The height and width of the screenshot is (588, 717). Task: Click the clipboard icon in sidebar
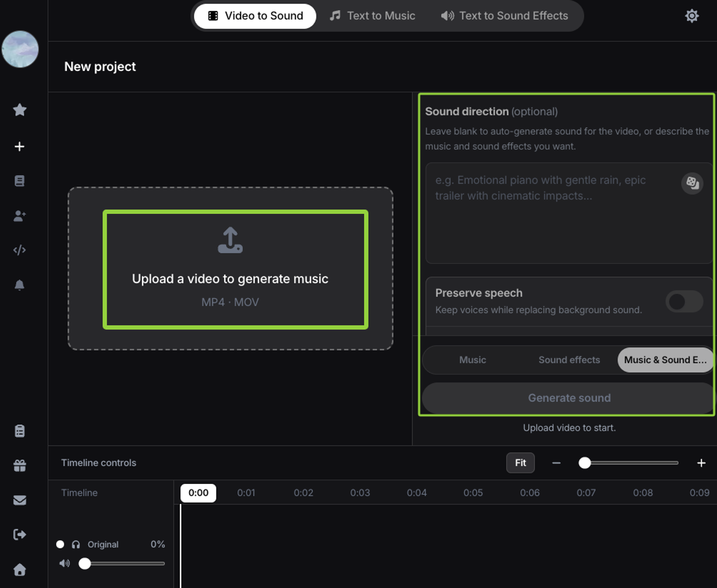[x=19, y=431]
